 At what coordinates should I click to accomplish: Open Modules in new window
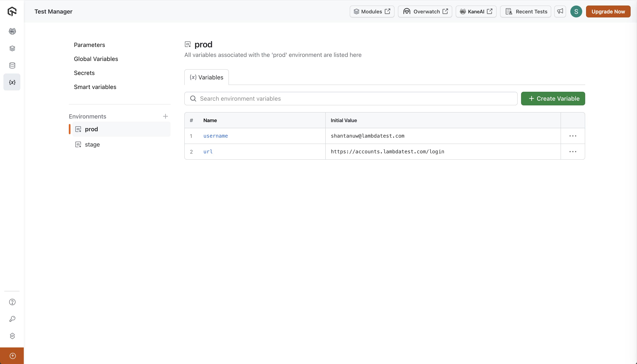tap(372, 11)
